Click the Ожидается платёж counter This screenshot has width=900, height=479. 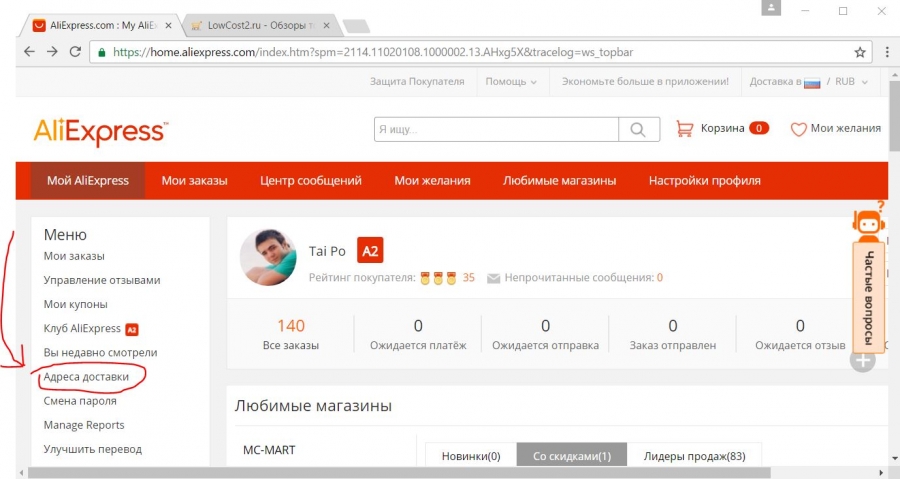[418, 334]
